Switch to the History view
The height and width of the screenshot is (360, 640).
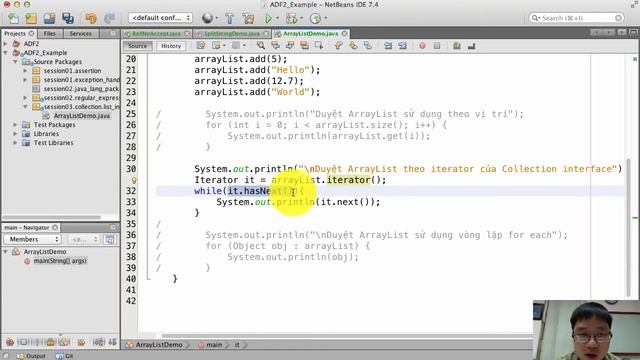coord(171,46)
